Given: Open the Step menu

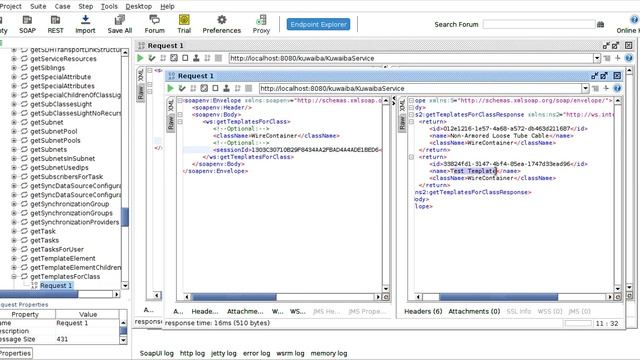Looking at the screenshot, I should [x=86, y=6].
